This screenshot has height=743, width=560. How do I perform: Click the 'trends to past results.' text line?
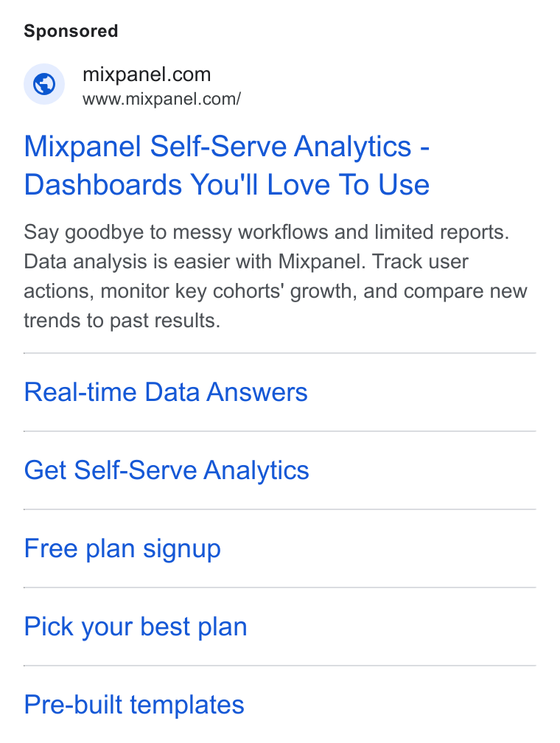(x=122, y=321)
